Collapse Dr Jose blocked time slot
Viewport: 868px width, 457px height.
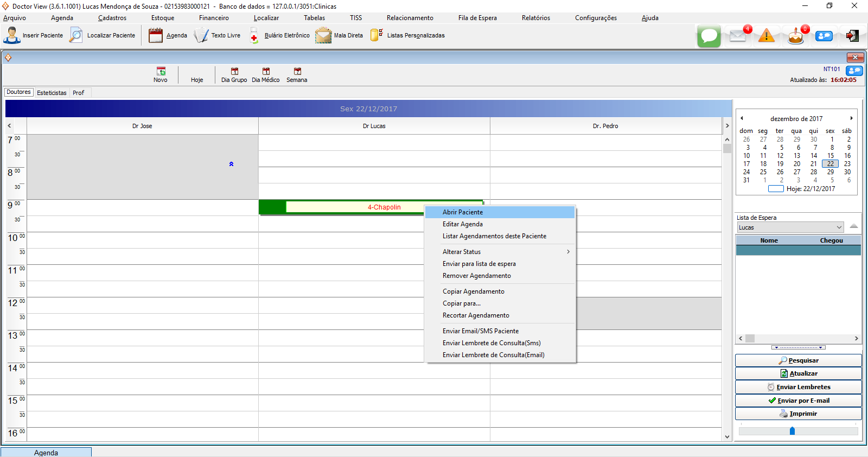pyautogui.click(x=231, y=164)
